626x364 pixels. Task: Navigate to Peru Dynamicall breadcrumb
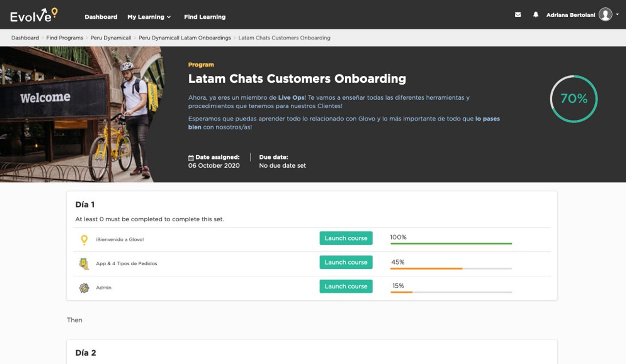coord(111,38)
